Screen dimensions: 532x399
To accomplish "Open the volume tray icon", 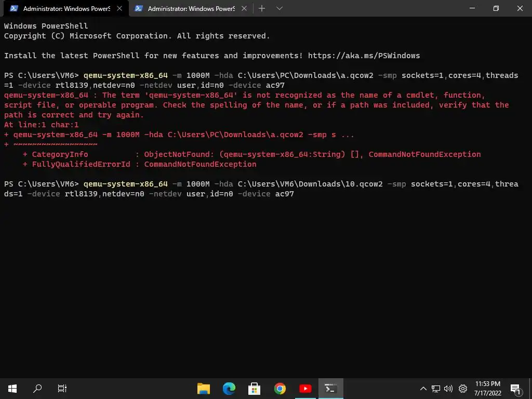I will click(448, 389).
